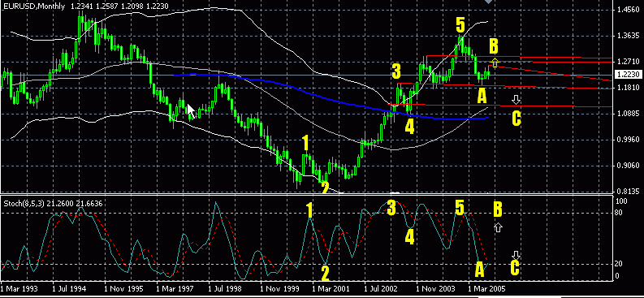
Task: Click the 1 Mar 1993 date label
Action: coord(18,289)
